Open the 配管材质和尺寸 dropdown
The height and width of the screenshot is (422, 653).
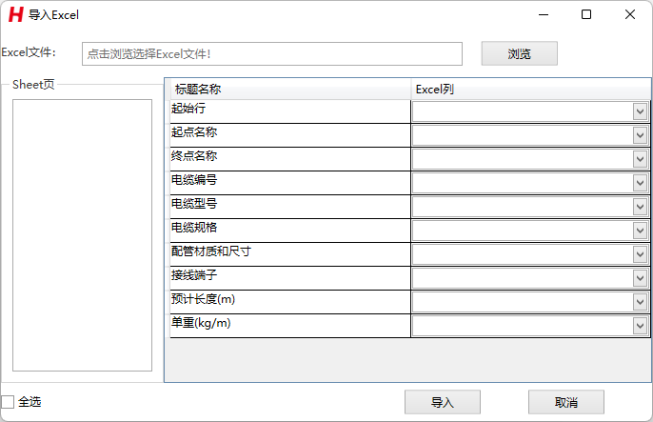tap(640, 255)
